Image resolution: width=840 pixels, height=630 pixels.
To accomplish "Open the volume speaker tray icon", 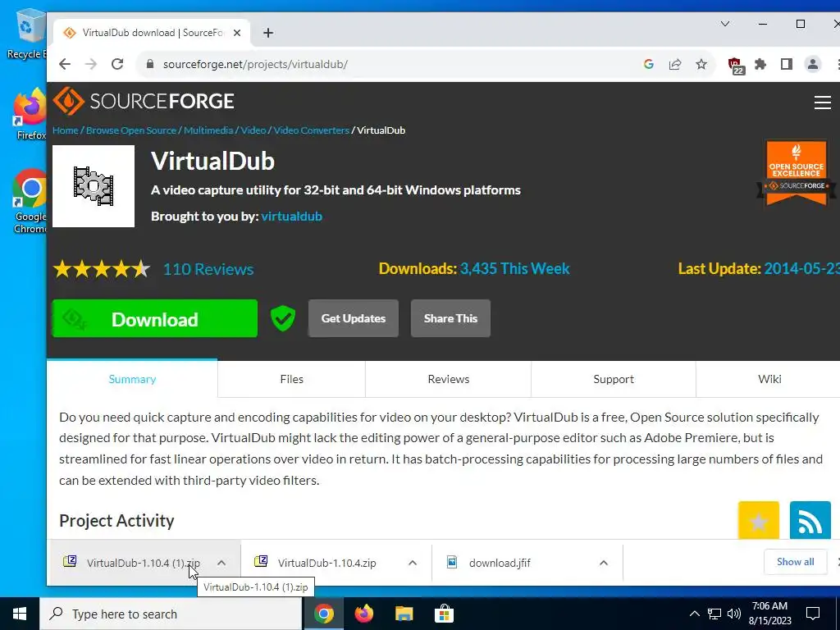I will (x=734, y=614).
